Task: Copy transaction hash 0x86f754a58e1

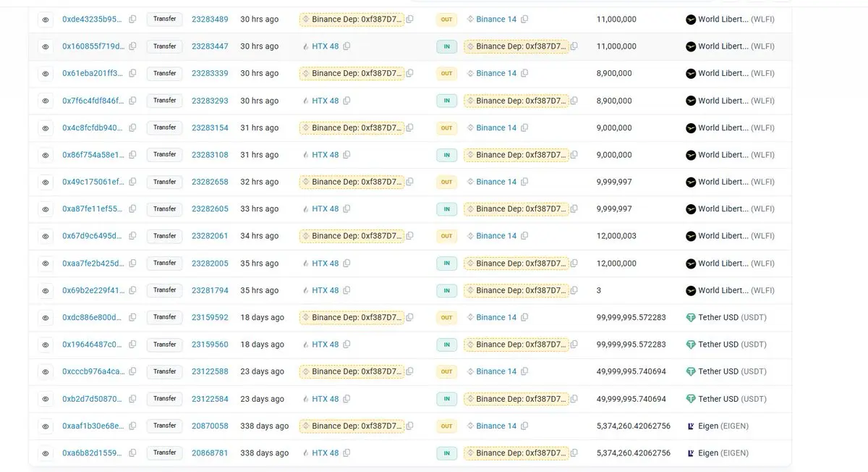Action: click(132, 155)
